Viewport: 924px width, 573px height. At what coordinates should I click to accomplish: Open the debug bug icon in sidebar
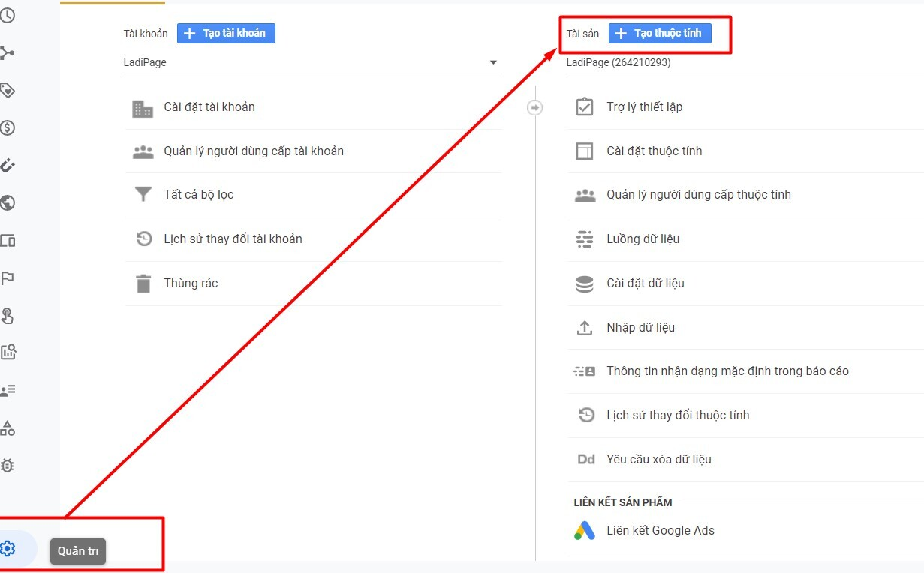click(x=8, y=466)
